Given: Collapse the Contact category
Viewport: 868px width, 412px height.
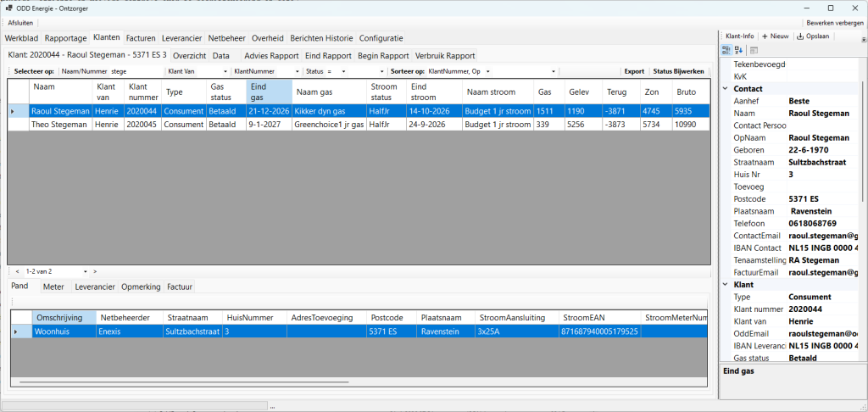Looking at the screenshot, I should coord(726,89).
